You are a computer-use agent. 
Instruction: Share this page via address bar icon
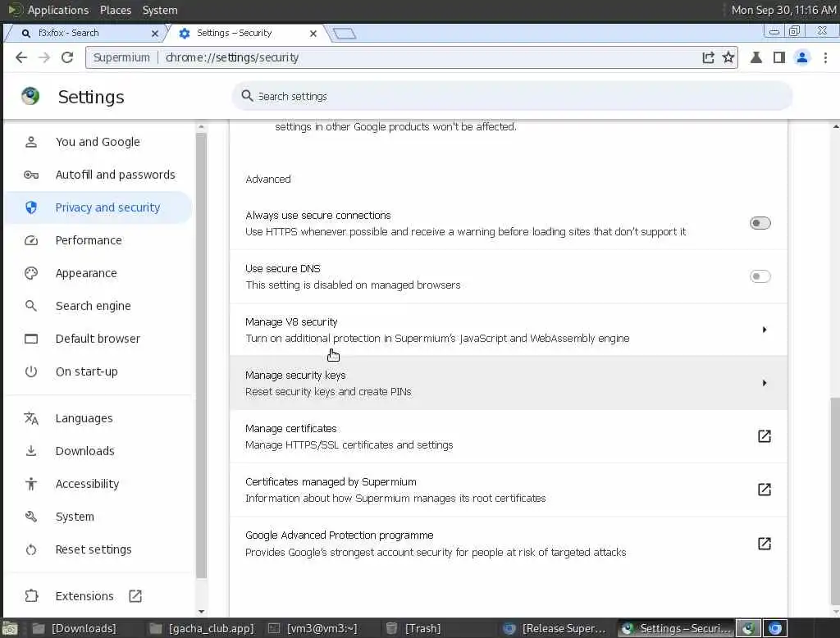click(708, 57)
